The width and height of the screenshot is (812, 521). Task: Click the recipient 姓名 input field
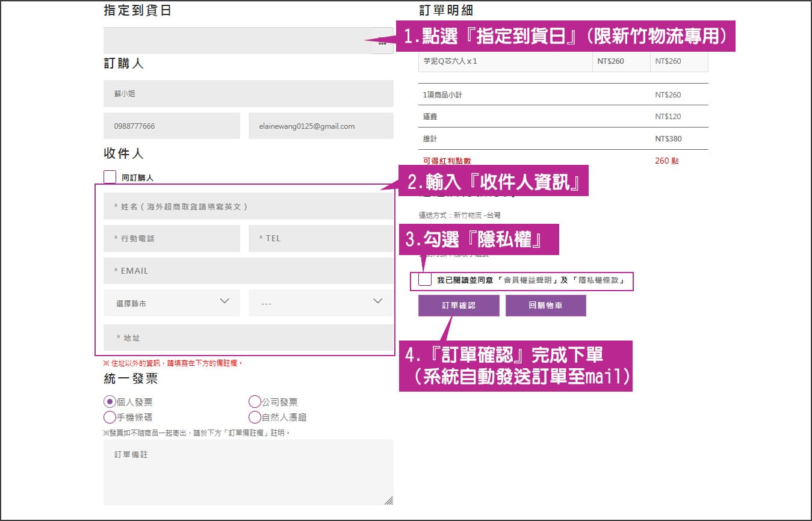tap(249, 206)
